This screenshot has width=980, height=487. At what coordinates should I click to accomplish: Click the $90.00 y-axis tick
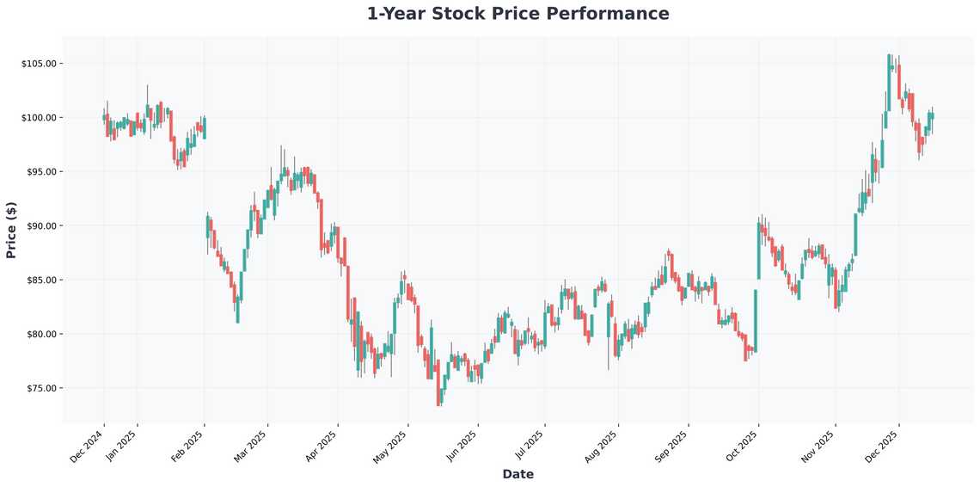point(40,226)
